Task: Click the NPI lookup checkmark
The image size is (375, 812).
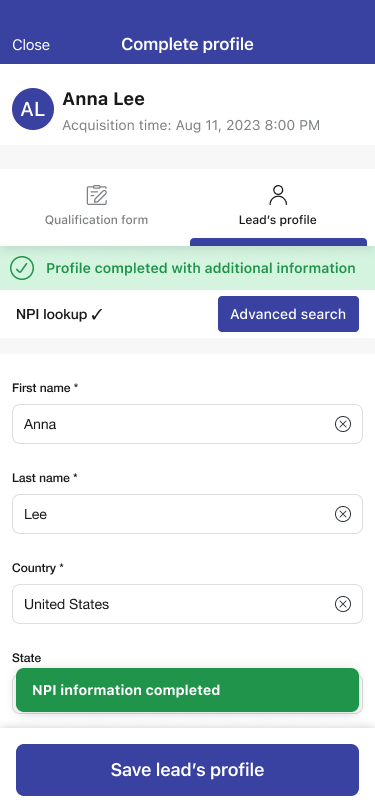Action: coord(97,314)
